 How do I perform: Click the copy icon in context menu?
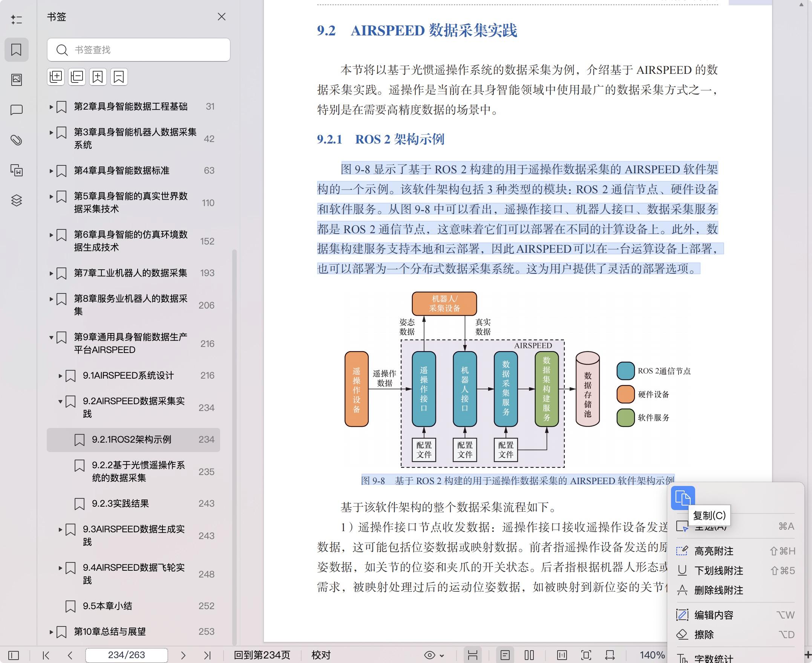[683, 498]
